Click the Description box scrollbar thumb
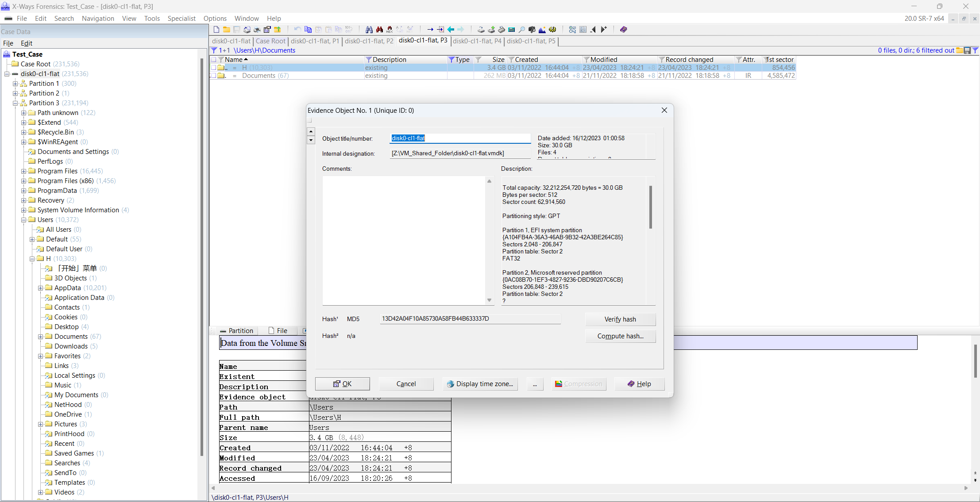 (650, 207)
